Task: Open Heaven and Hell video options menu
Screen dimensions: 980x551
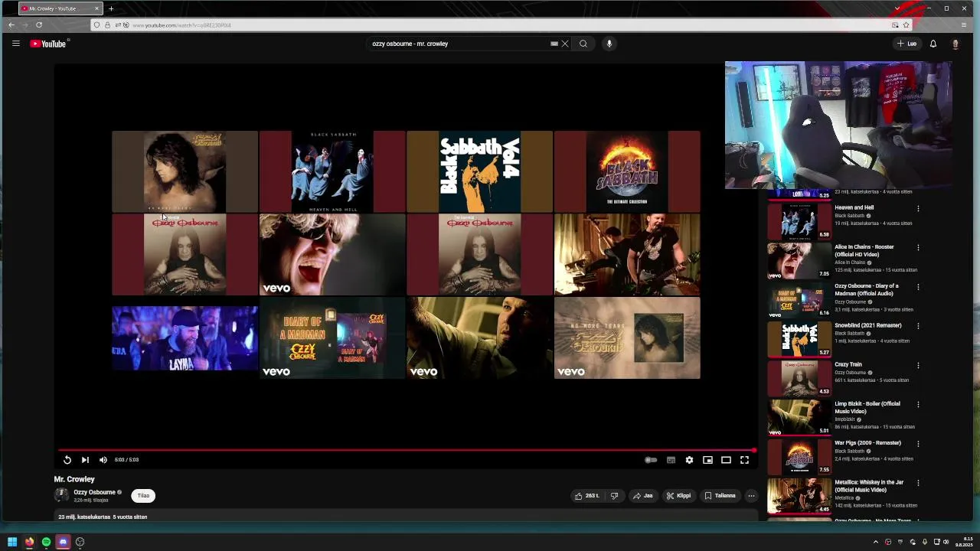Action: 918,208
